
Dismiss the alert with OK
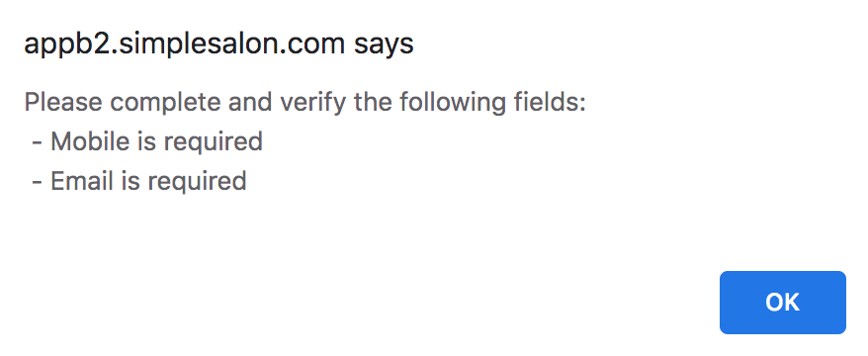(x=782, y=303)
